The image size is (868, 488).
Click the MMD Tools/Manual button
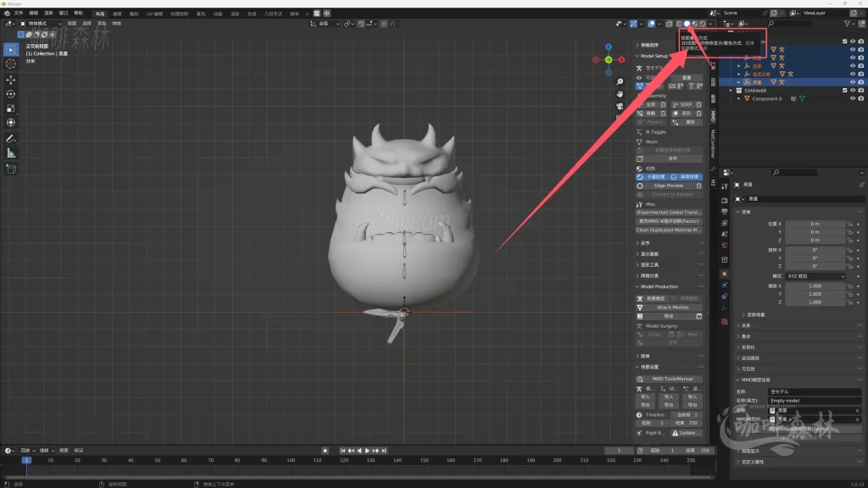point(672,379)
